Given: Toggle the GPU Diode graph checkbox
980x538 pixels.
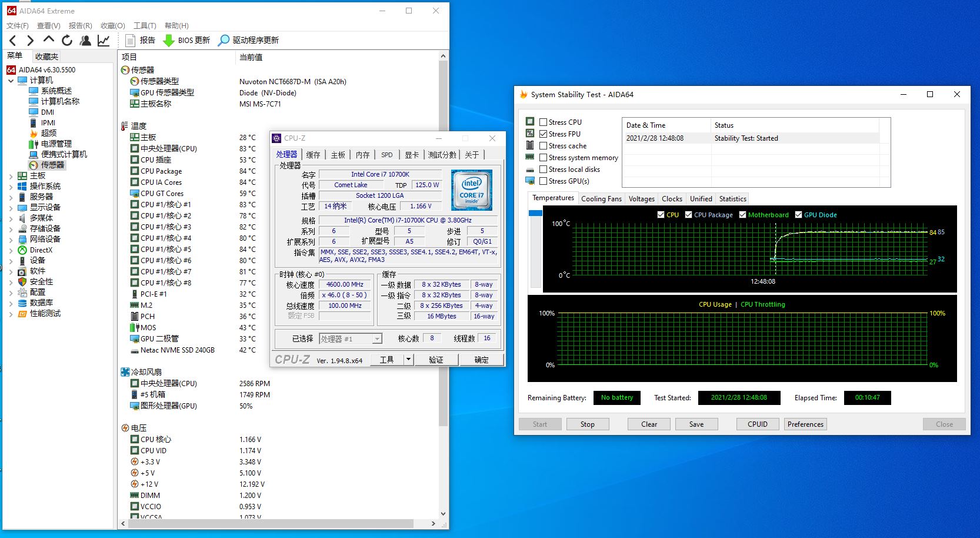Looking at the screenshot, I should (798, 215).
